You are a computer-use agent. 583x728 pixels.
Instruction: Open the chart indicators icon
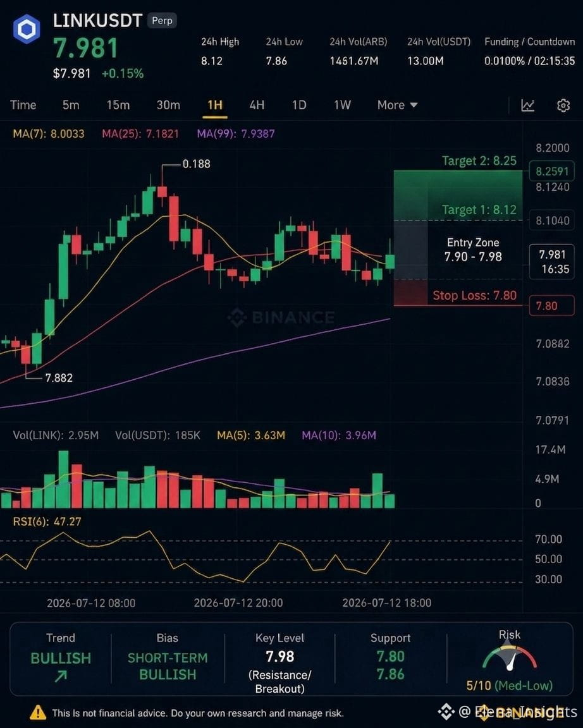pos(528,106)
